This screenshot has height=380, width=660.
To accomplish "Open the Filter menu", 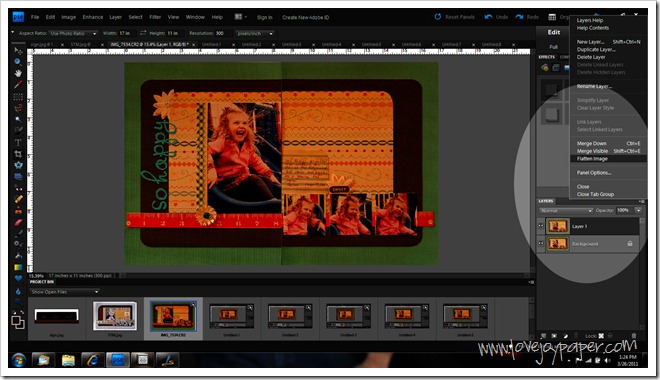I will [x=155, y=17].
